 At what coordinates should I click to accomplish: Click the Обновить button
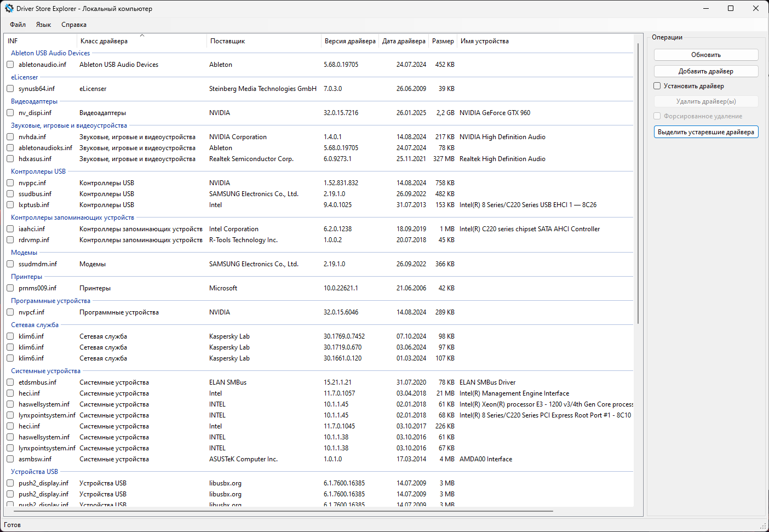coord(706,55)
